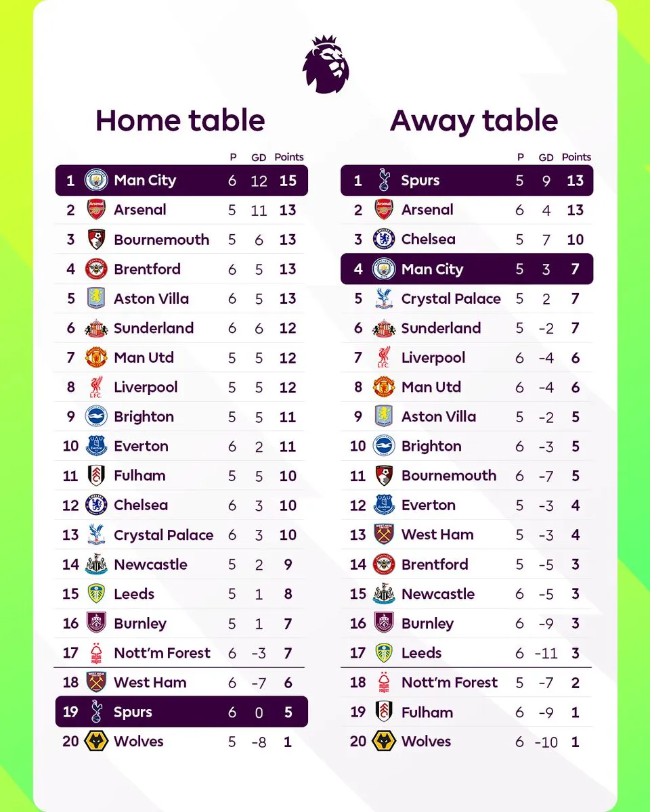Click Bournemouth crest in Home table
This screenshot has width=650, height=812.
coord(96,240)
